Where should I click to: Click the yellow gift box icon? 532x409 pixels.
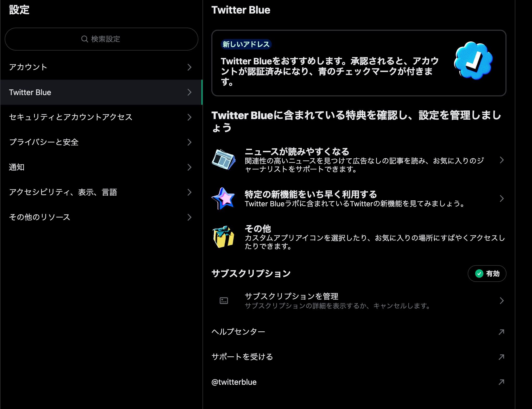[223, 237]
